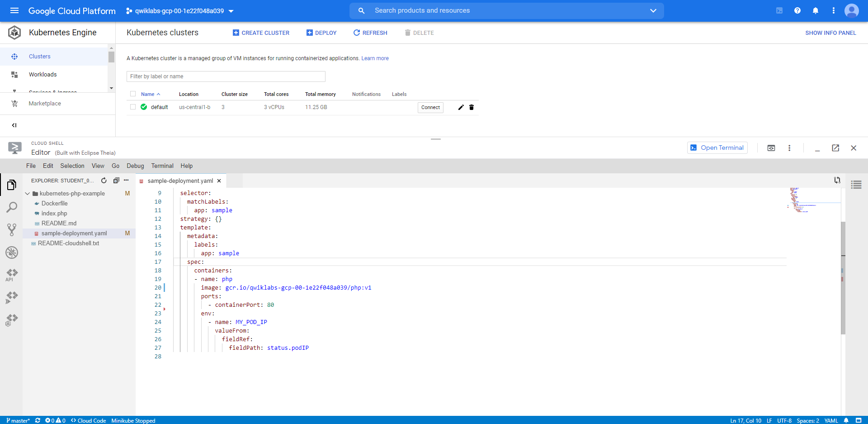Viewport: 868px width, 424px height.
Task: Open the web preview icon in Cloud Shell
Action: (771, 148)
